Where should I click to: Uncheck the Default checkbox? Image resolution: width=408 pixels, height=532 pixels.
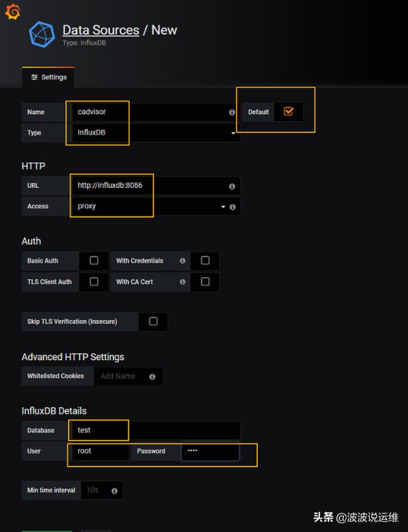coord(288,111)
